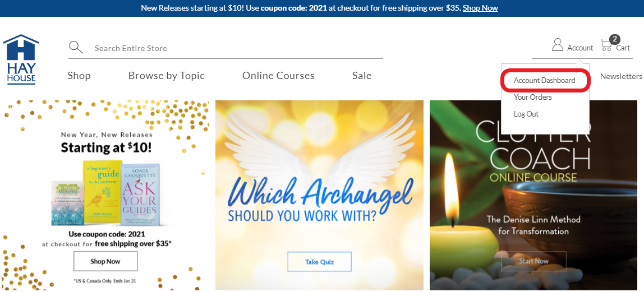The image size is (644, 292).
Task: Open the shopping cart icon
Action: tap(606, 45)
